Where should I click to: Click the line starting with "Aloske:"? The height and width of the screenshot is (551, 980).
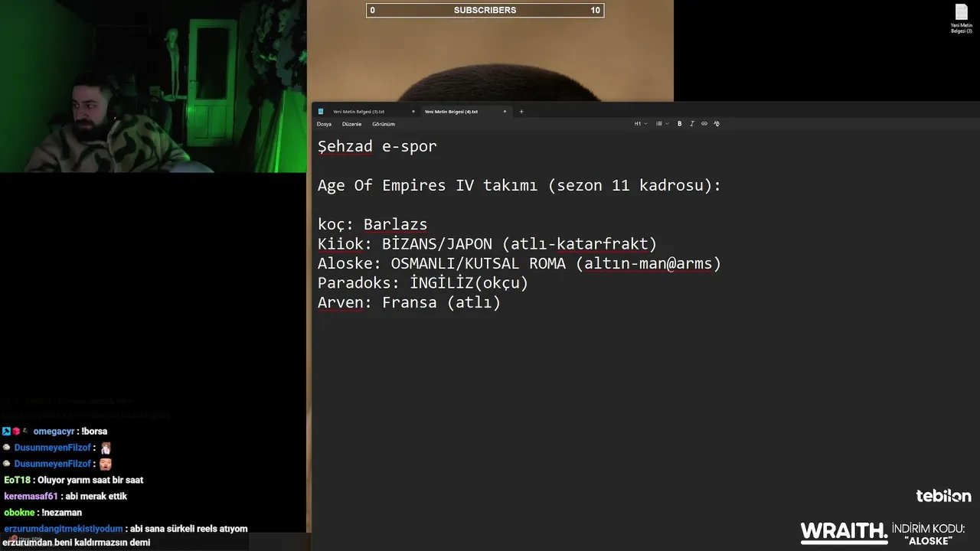[519, 264]
